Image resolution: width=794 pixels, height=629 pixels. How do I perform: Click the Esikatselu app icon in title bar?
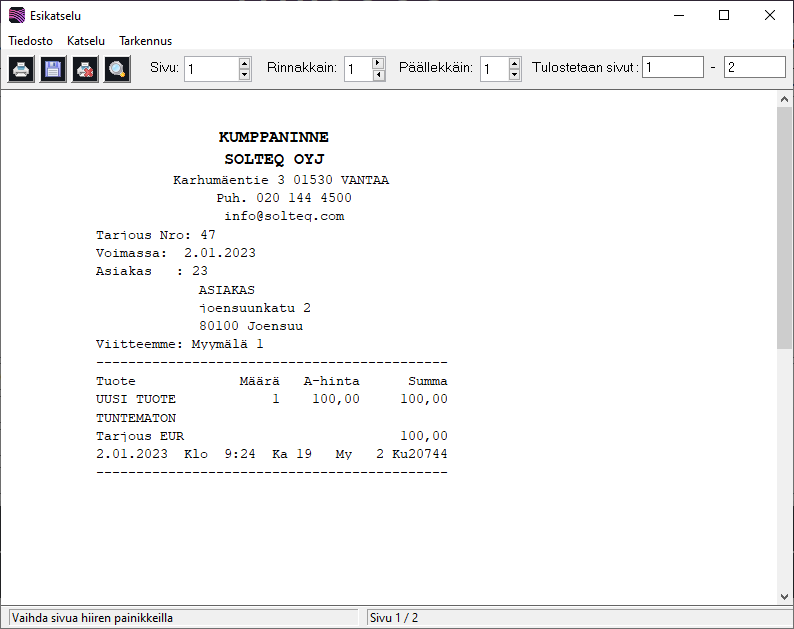(16, 16)
